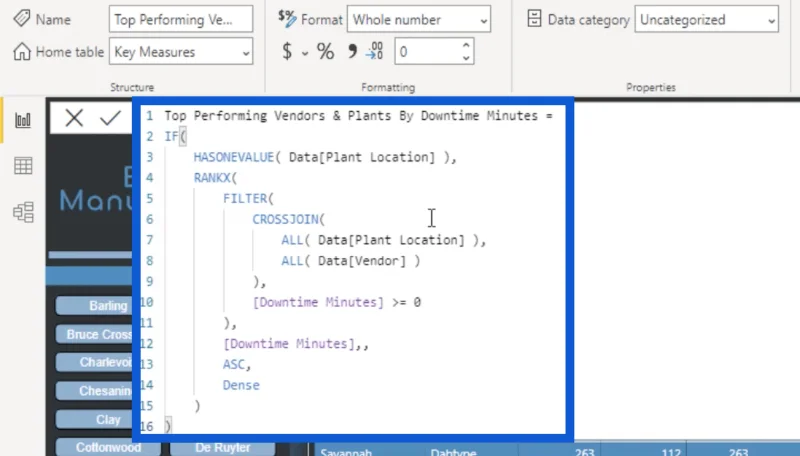Click IF( on formula line 2

[175, 136]
